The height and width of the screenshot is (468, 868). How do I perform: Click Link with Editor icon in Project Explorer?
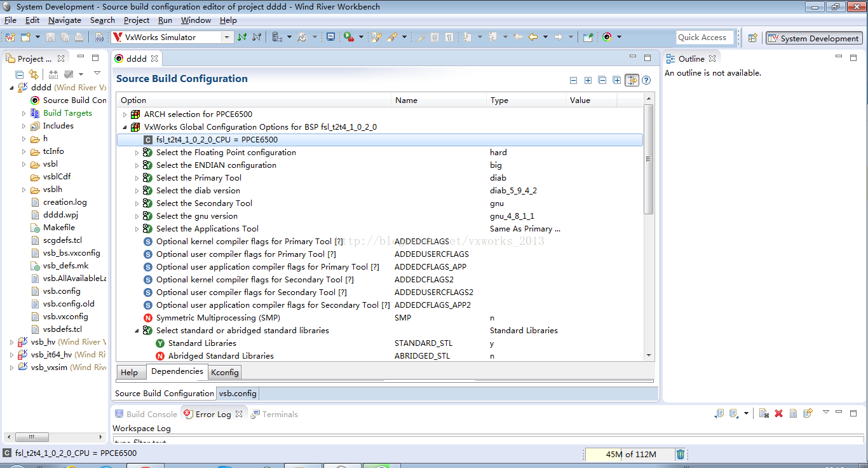click(33, 74)
